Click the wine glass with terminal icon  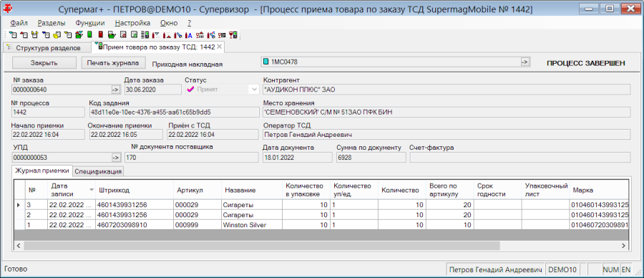click(x=233, y=34)
